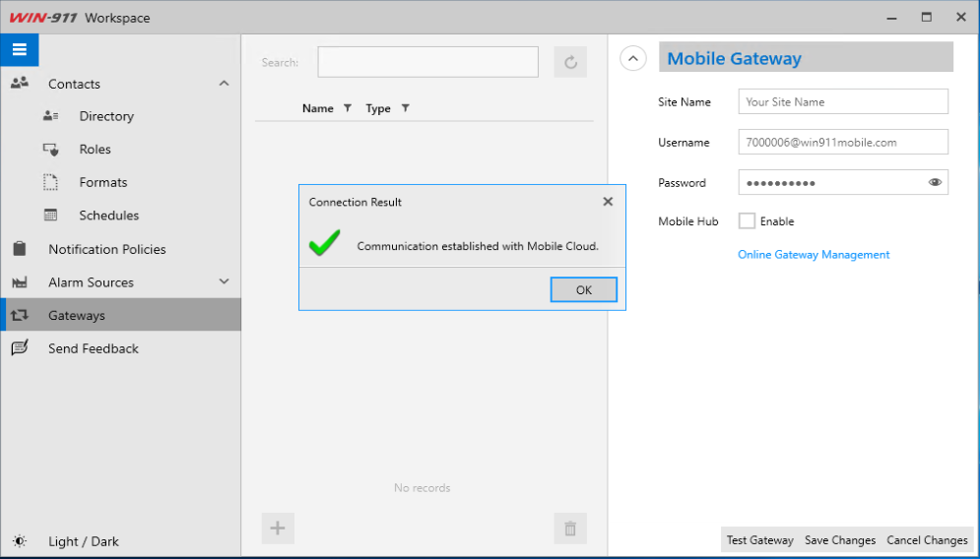Click the Formats dotted page icon
The width and height of the screenshot is (980, 559).
tap(50, 182)
